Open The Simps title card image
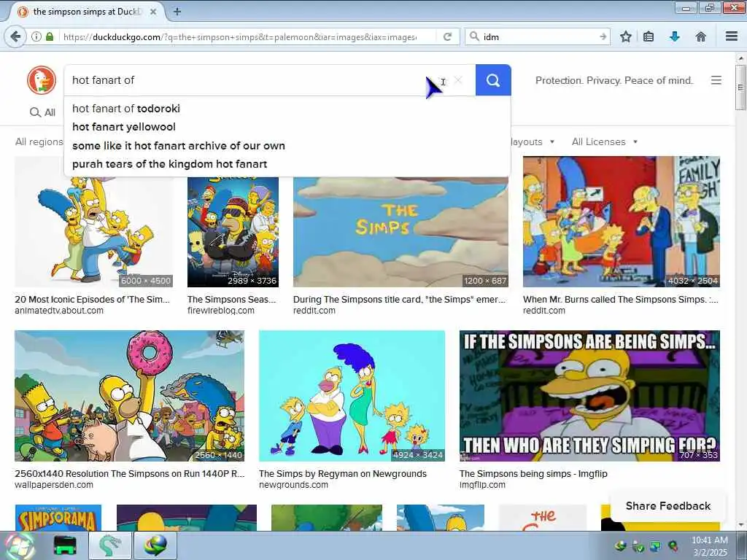Screen dimensions: 747x560 [400, 232]
